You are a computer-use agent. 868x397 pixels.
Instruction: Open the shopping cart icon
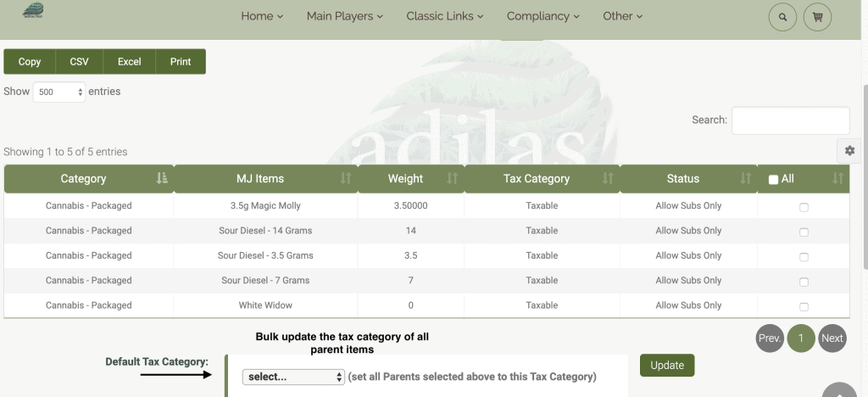click(817, 17)
